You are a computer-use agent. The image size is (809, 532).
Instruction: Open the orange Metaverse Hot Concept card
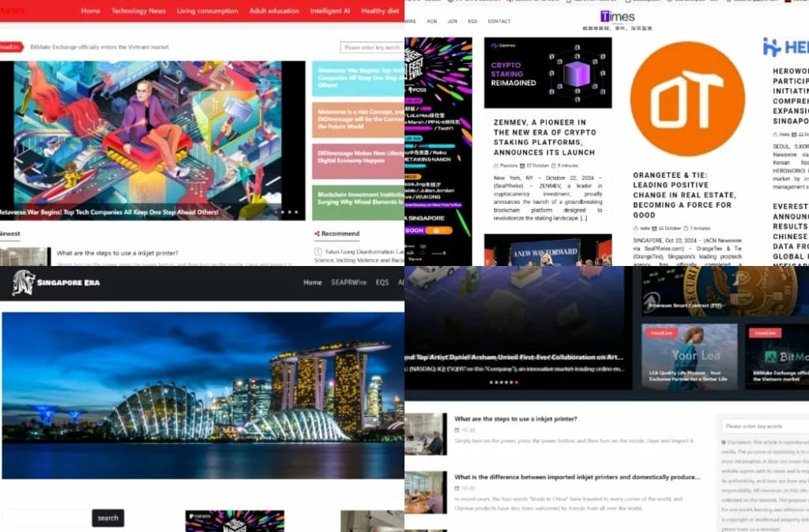[358, 120]
